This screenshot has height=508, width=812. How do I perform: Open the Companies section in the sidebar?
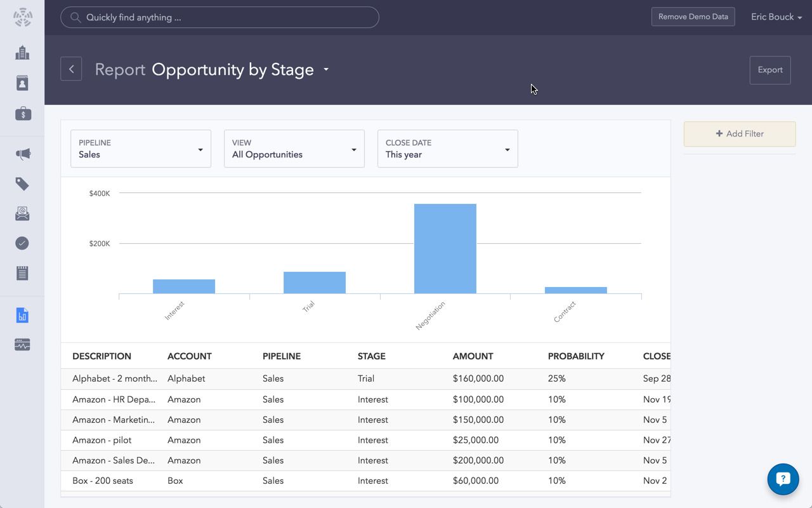click(22, 53)
